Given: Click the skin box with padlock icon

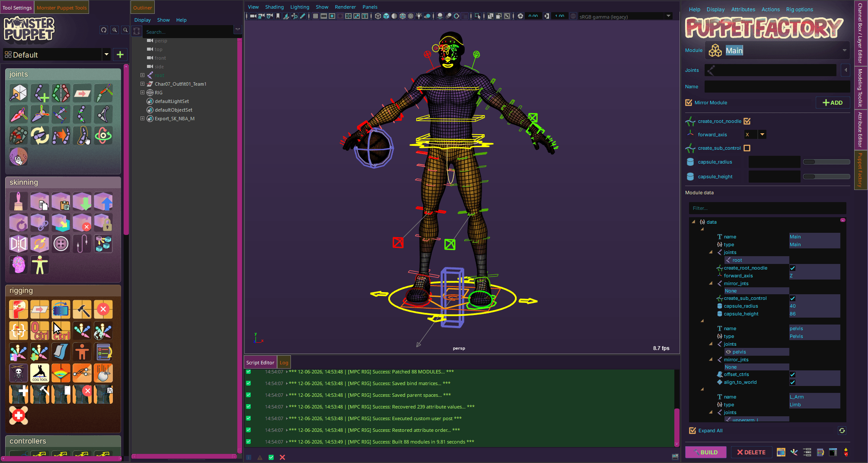Looking at the screenshot, I should (x=103, y=222).
